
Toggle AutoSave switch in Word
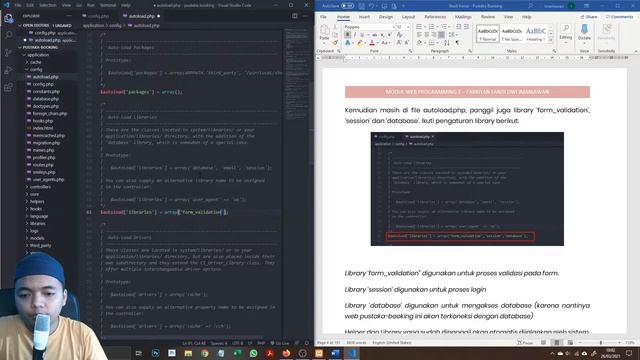pos(347,6)
